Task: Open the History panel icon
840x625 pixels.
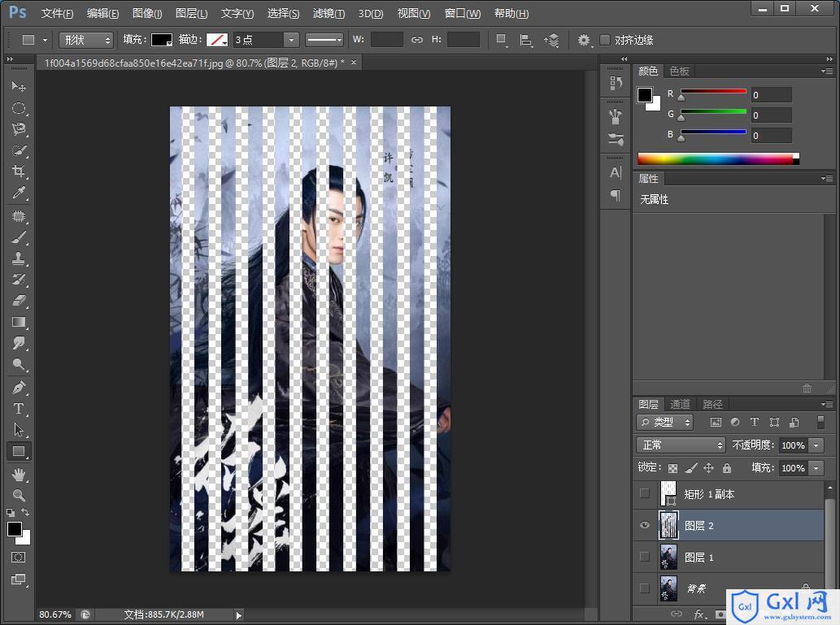Action: pyautogui.click(x=616, y=82)
